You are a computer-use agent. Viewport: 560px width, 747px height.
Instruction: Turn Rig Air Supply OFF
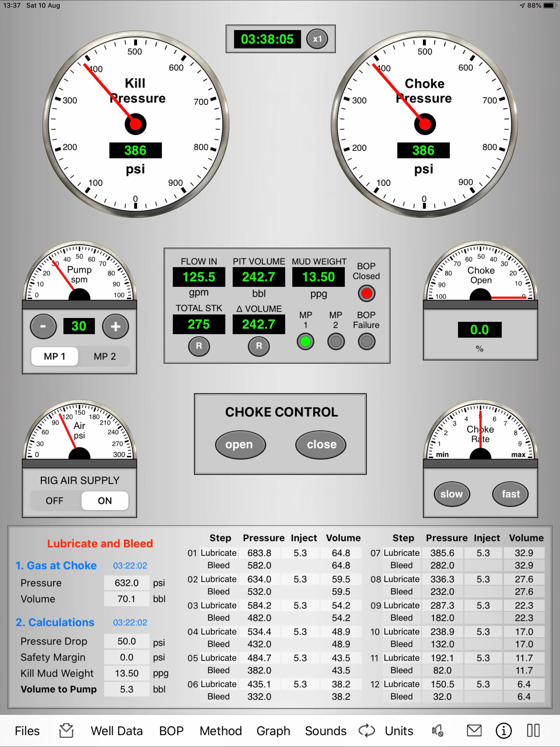coord(54,501)
